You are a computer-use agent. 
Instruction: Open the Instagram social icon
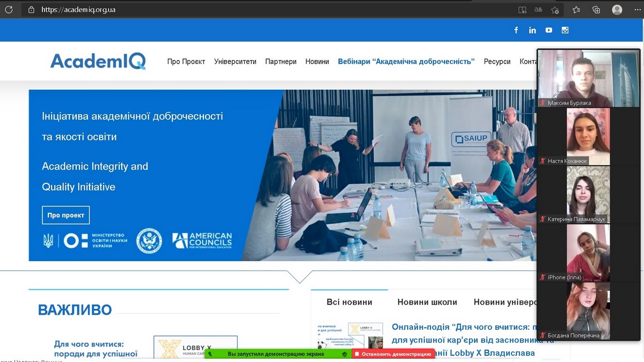click(565, 30)
